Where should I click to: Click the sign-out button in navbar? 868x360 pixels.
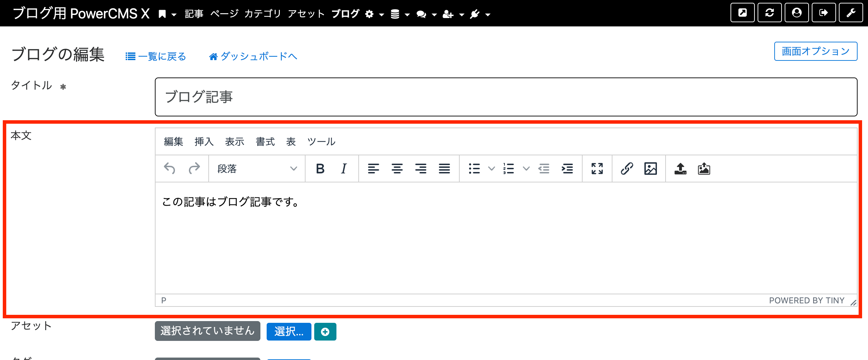click(x=824, y=13)
